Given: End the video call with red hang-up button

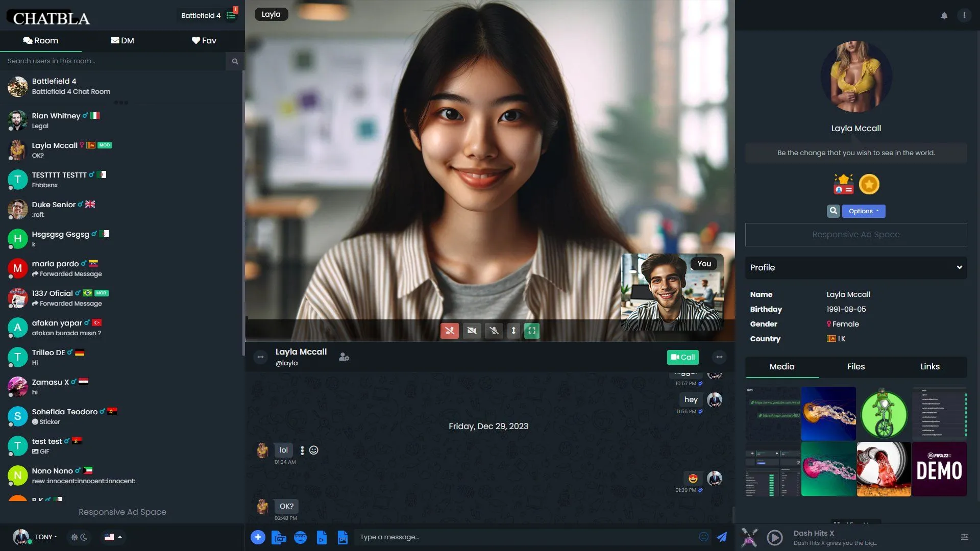Looking at the screenshot, I should pos(450,331).
